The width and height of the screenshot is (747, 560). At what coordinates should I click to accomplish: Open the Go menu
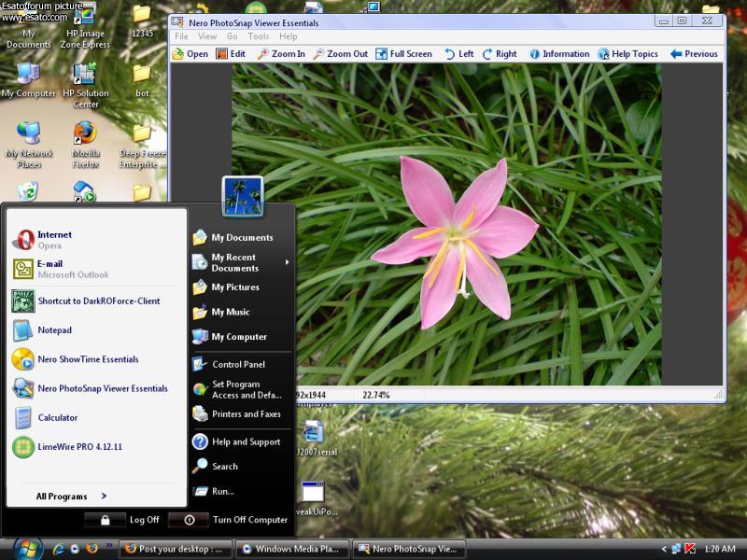(x=232, y=36)
